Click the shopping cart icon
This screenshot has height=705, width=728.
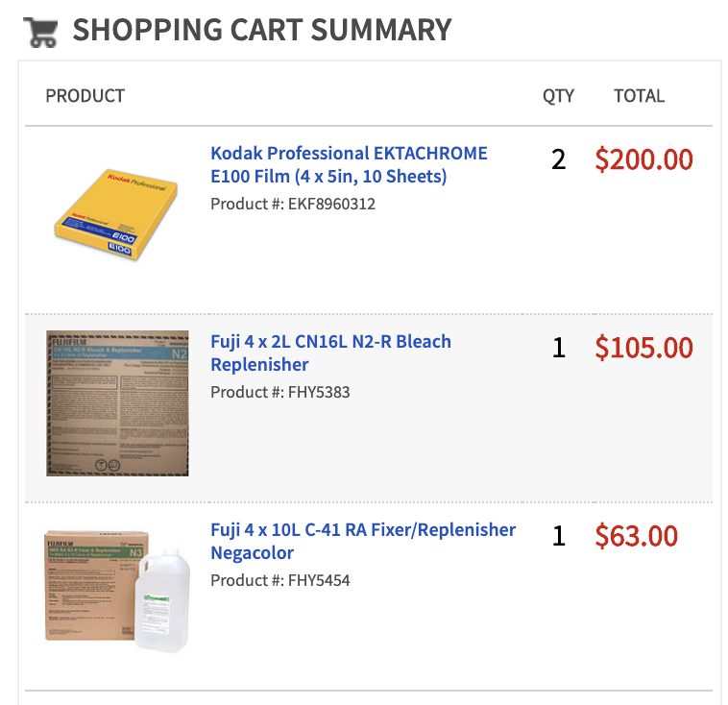41,32
